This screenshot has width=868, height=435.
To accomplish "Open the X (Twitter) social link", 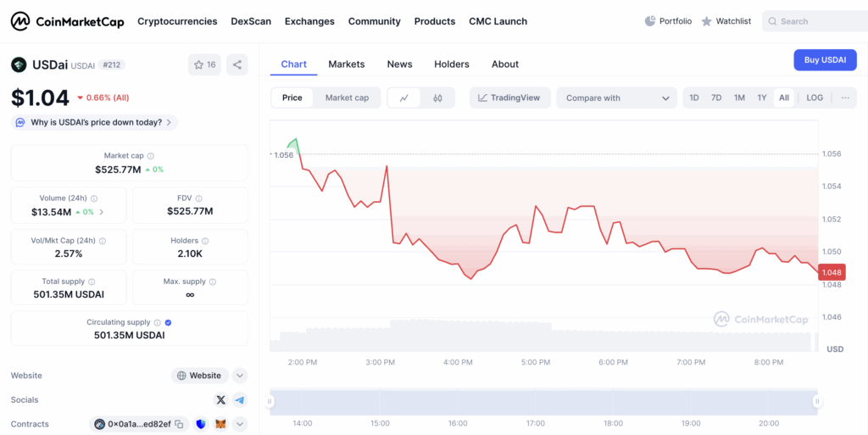I will point(221,399).
